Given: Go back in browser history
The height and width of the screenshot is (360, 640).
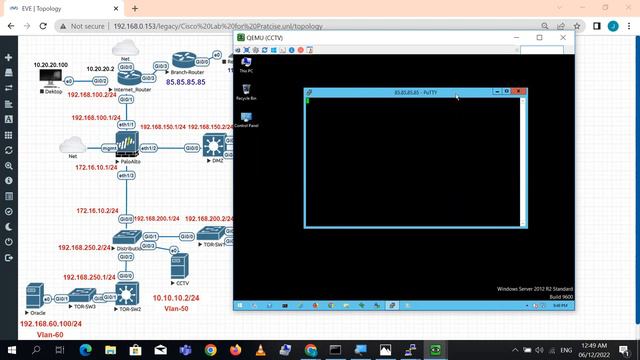Looking at the screenshot, I should (x=11, y=26).
